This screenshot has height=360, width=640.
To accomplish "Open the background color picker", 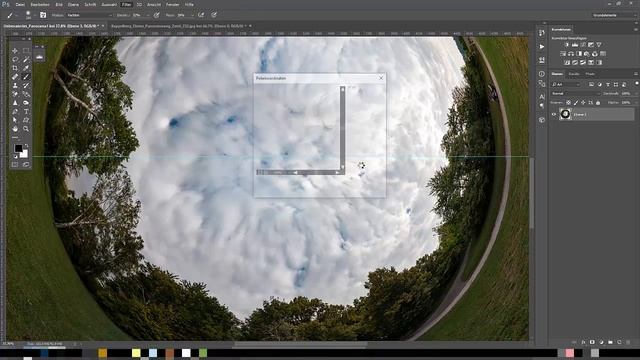I will [x=24, y=154].
